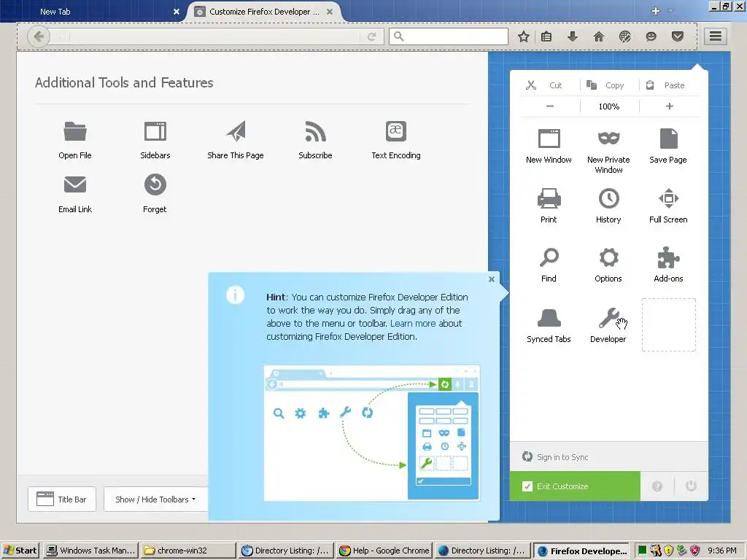747x560 pixels.
Task: Open History clock icon
Action: pyautogui.click(x=608, y=198)
